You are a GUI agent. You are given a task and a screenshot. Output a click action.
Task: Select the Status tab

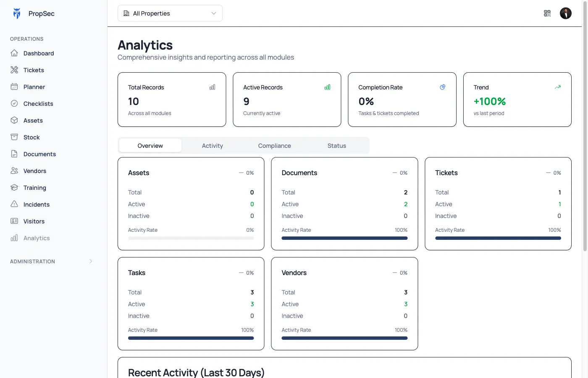click(x=337, y=146)
